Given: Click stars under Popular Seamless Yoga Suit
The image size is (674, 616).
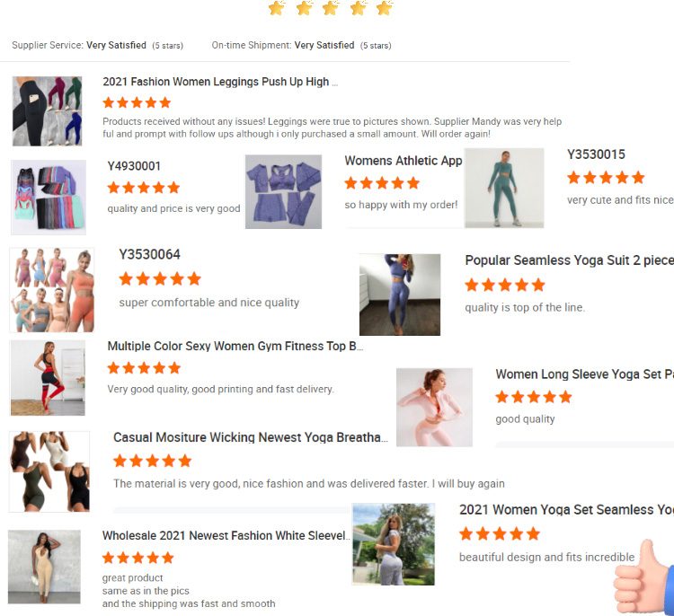Looking at the screenshot, I should 504,285.
